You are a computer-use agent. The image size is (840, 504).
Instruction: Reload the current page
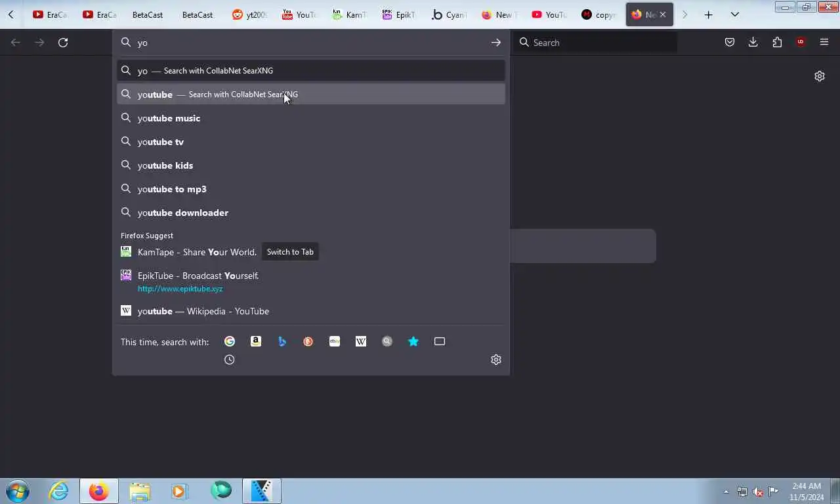(x=63, y=43)
